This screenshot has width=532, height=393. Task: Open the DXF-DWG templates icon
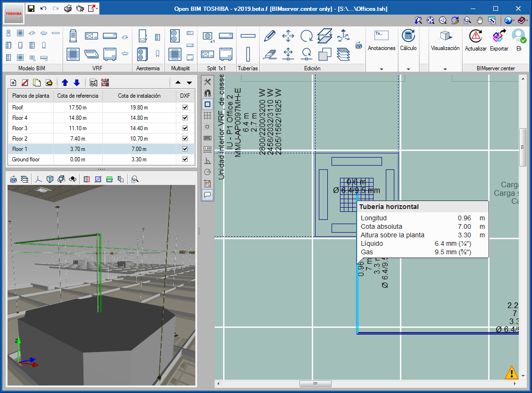click(93, 83)
